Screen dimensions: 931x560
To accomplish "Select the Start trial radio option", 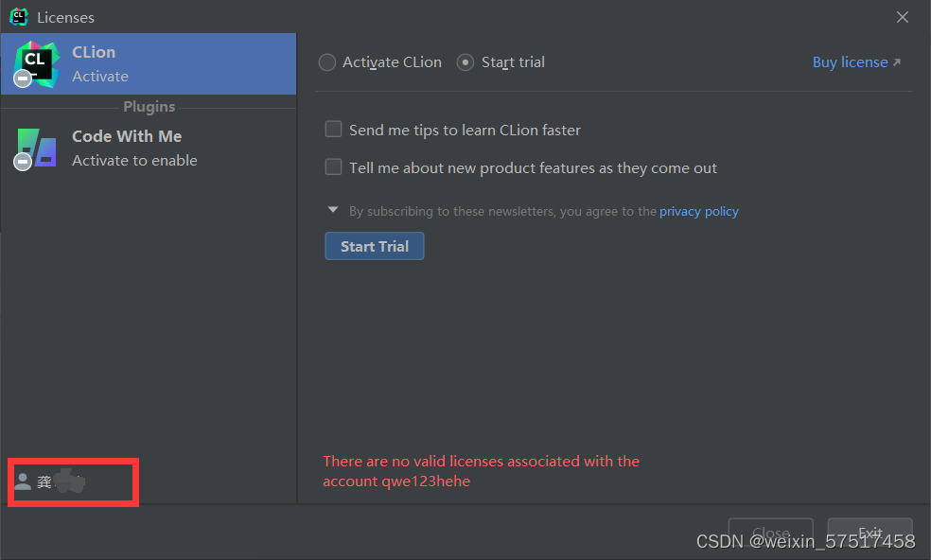I will pyautogui.click(x=465, y=62).
